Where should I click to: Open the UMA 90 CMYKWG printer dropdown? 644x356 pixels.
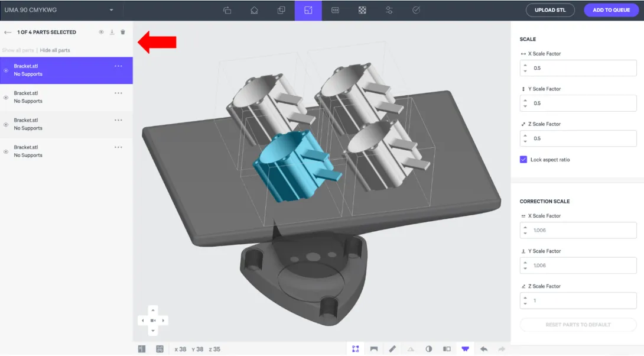(x=58, y=10)
